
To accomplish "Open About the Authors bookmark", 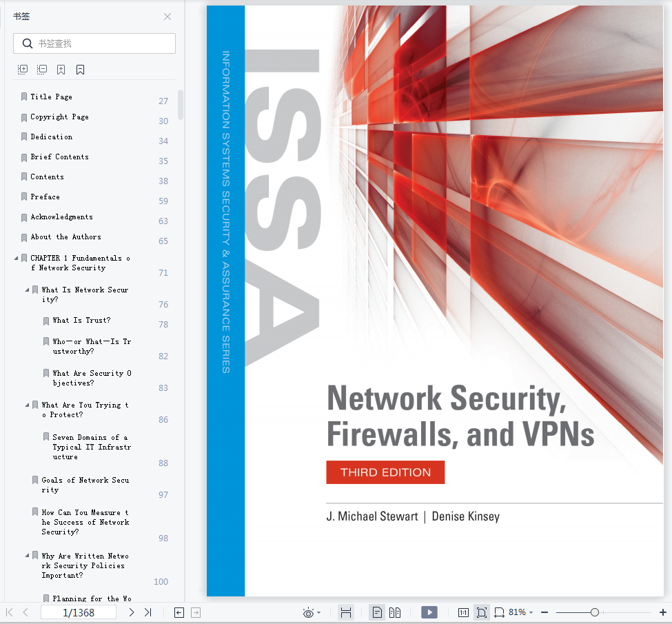I will tap(65, 236).
